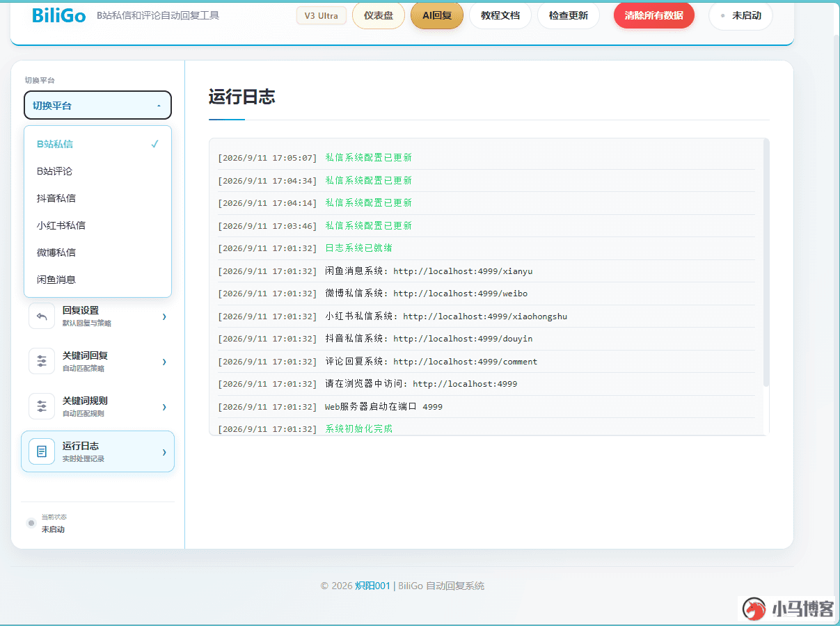
Task: Click the 微博私信系统 weibo URL log line
Action: tap(486, 294)
